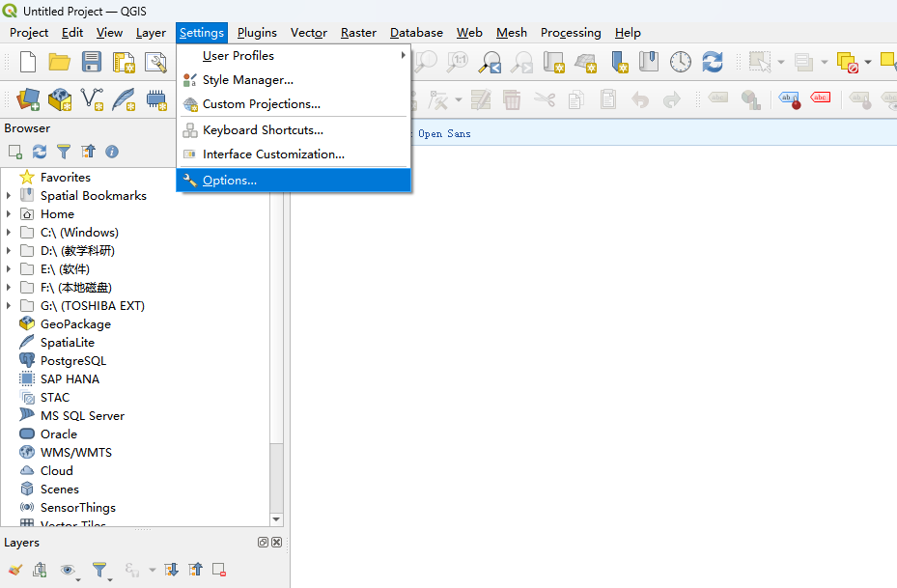Add a new spatial bookmark
Viewport: 897px width, 588px height.
(619, 62)
